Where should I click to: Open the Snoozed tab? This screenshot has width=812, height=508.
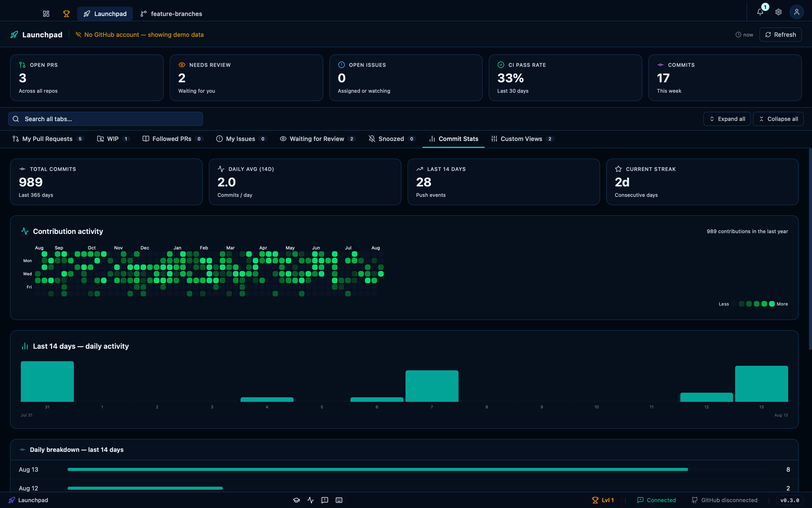click(x=392, y=139)
